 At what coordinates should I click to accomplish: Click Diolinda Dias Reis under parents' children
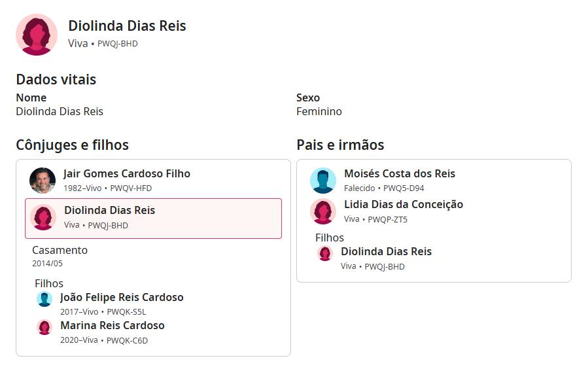386,252
